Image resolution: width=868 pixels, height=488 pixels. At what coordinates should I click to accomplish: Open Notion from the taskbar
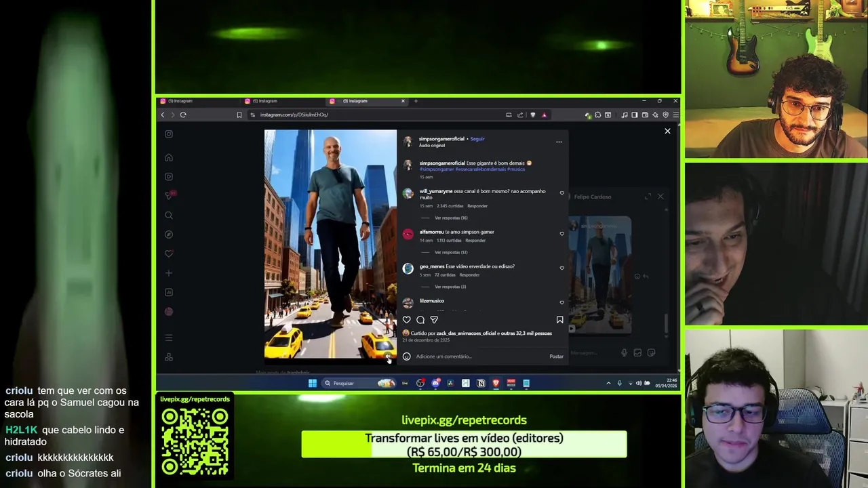tap(481, 383)
